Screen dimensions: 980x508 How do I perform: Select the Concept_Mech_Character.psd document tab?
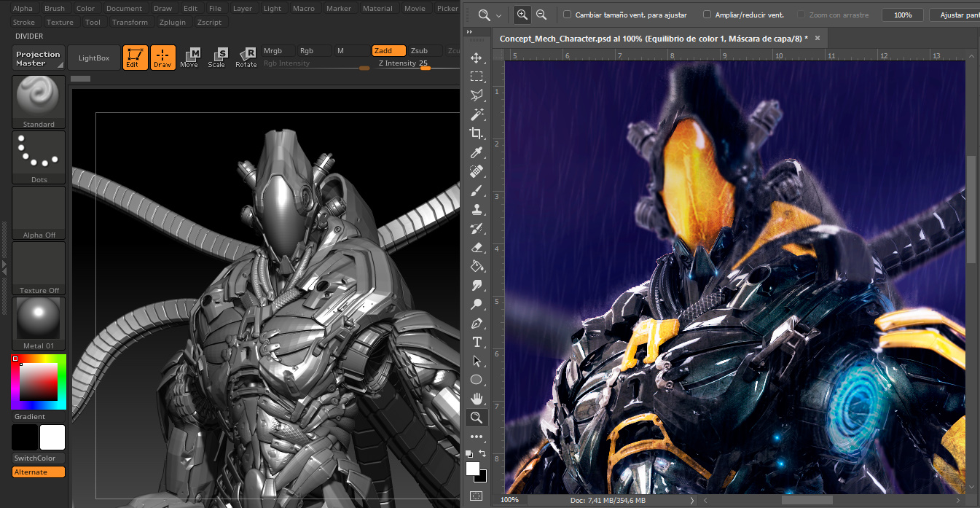[x=654, y=39]
